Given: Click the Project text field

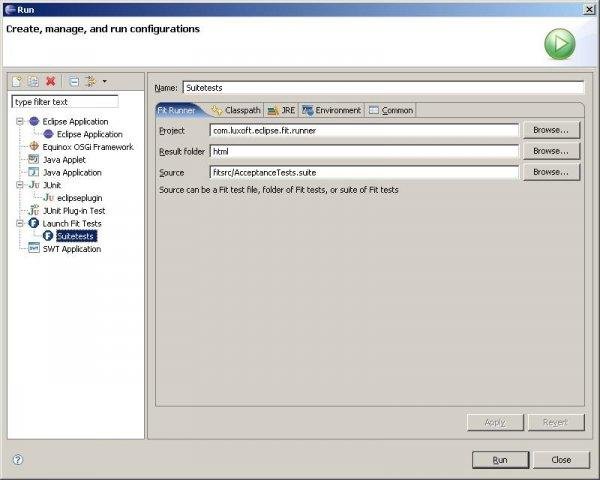Looking at the screenshot, I should (x=364, y=131).
